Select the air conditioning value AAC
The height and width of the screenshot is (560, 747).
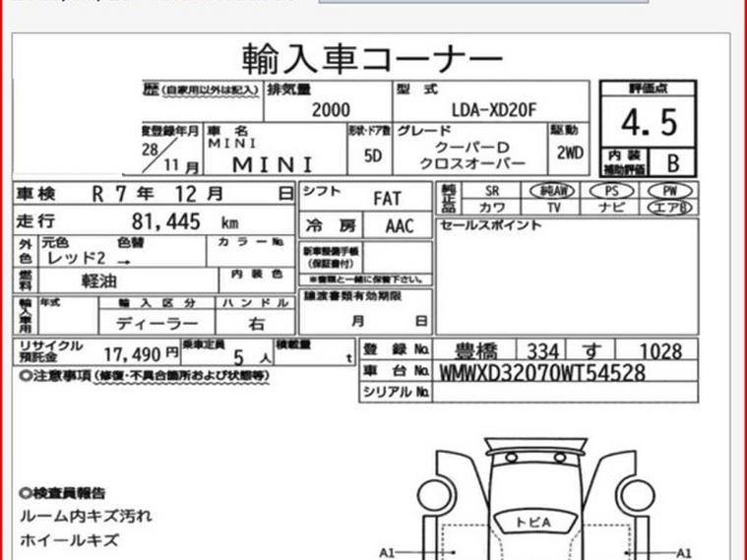(399, 226)
